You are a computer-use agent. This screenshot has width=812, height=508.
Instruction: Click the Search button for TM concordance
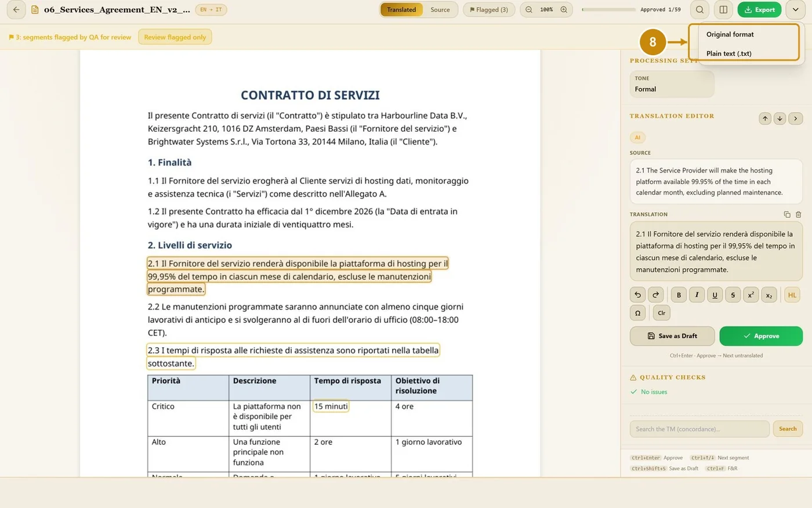coord(788,429)
